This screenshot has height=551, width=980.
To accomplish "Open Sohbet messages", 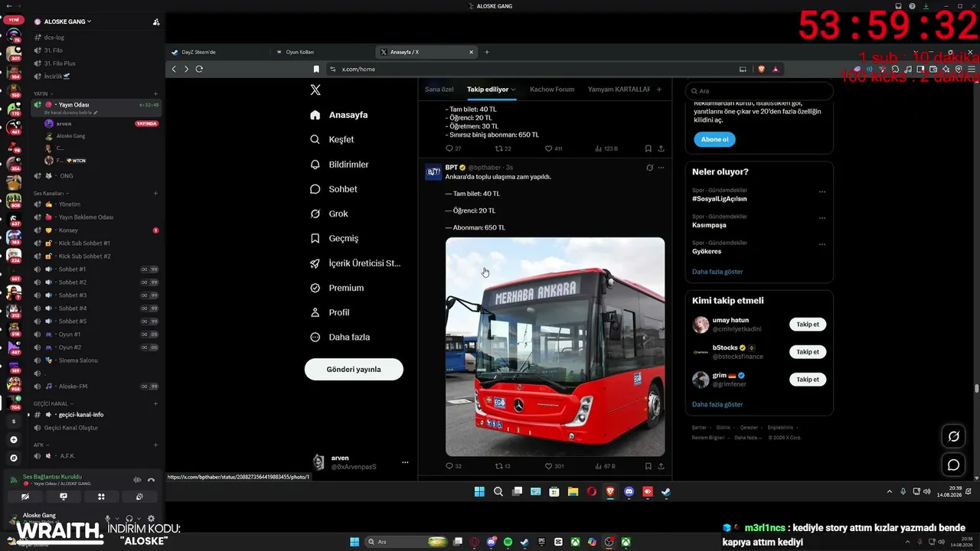I will tap(334, 189).
